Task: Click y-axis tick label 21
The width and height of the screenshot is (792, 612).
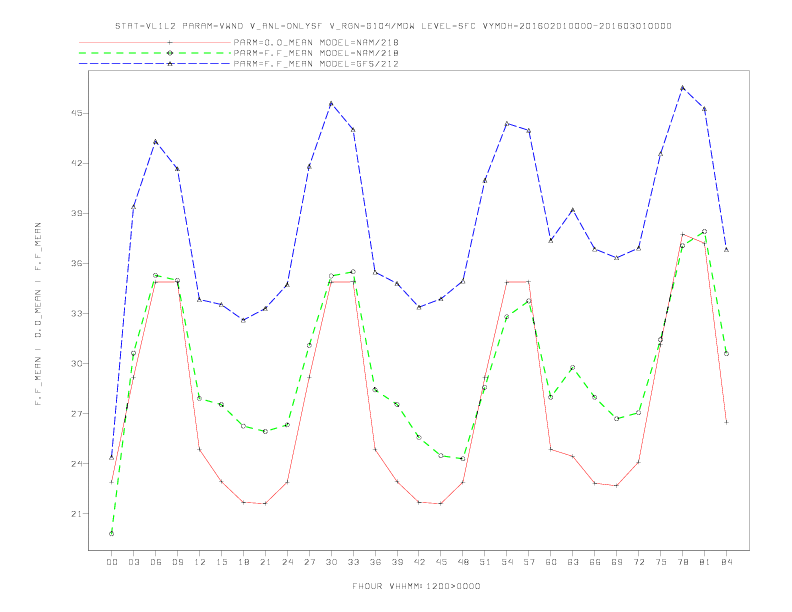Action: (76, 514)
